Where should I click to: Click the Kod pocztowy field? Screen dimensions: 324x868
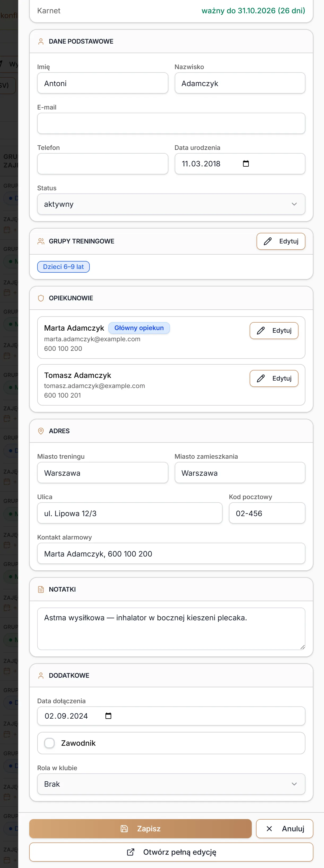point(267,513)
